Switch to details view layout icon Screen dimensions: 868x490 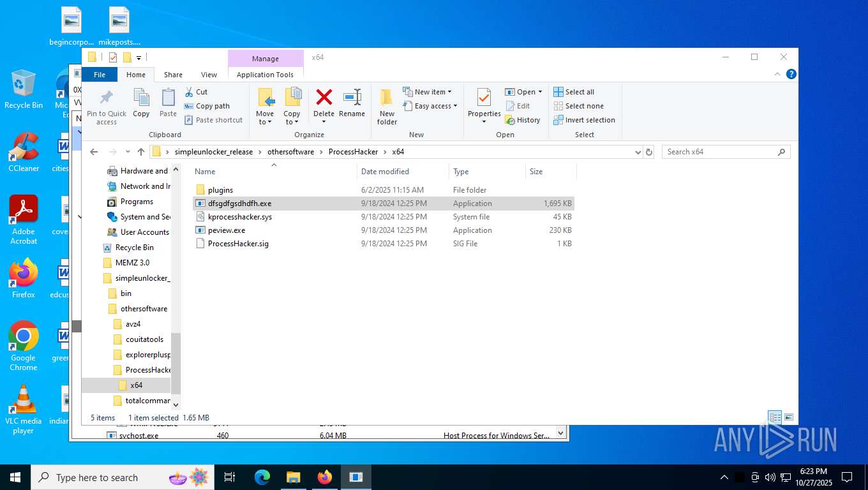coord(775,417)
